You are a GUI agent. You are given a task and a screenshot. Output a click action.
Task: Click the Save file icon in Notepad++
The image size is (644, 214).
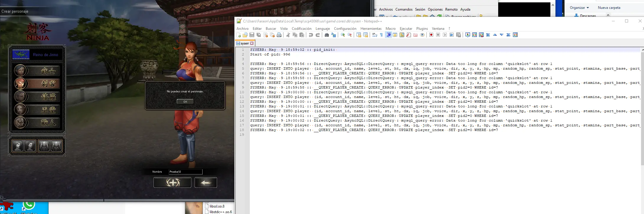(x=252, y=35)
